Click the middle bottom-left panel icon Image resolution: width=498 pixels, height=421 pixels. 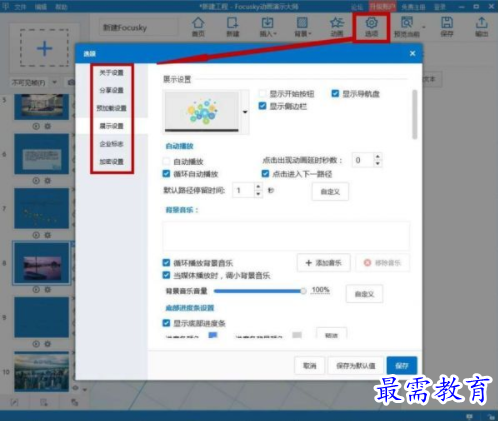pos(44,402)
